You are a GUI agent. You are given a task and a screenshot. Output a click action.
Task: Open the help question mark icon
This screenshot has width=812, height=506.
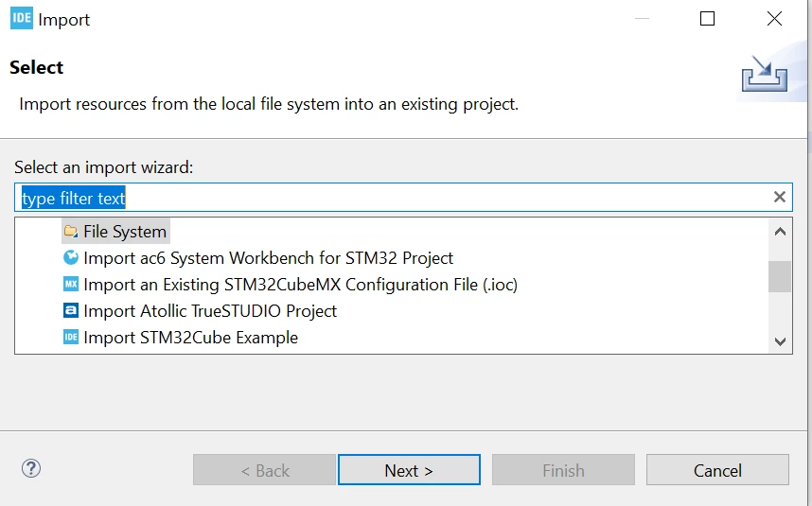[31, 469]
